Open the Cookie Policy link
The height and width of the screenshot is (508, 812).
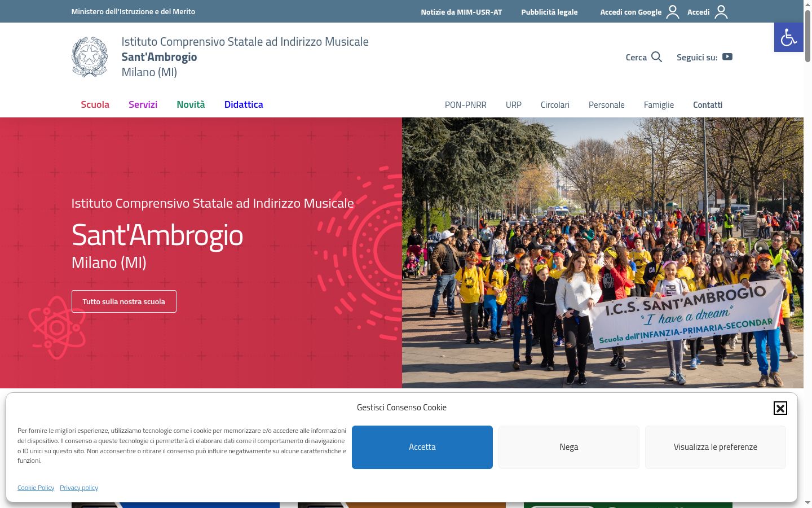[36, 488]
